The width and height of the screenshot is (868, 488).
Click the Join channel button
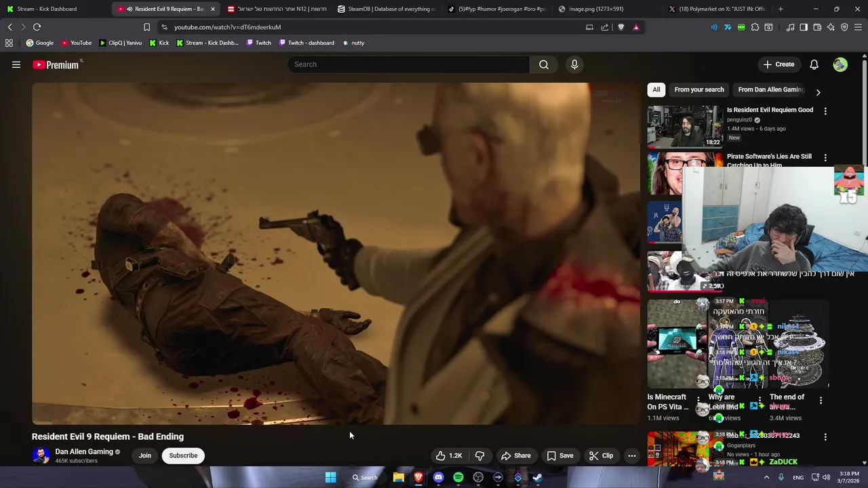[x=145, y=455]
